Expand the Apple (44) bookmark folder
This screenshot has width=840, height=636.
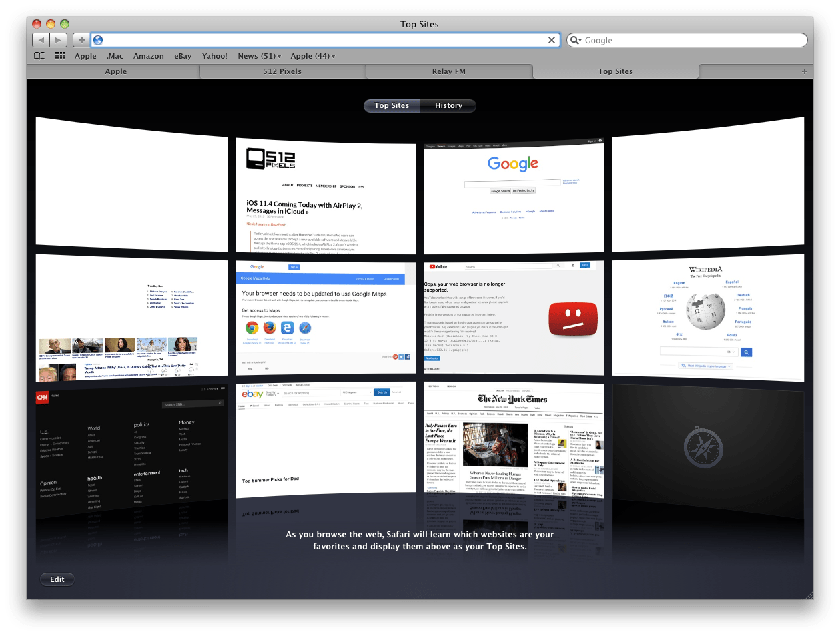(x=313, y=56)
